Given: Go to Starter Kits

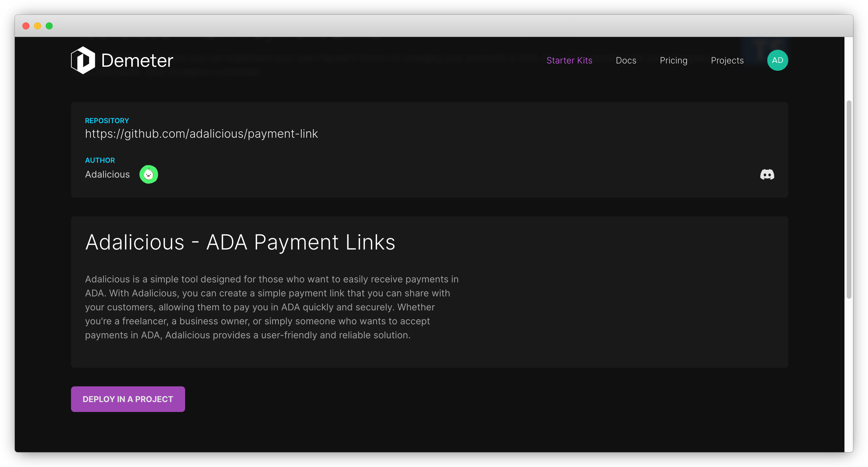Looking at the screenshot, I should click(x=569, y=60).
